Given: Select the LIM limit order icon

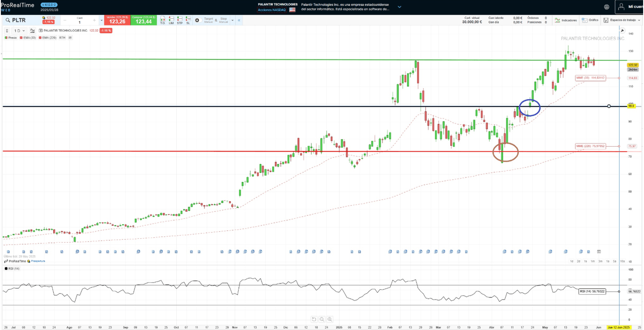Looking at the screenshot, I should click(171, 20).
